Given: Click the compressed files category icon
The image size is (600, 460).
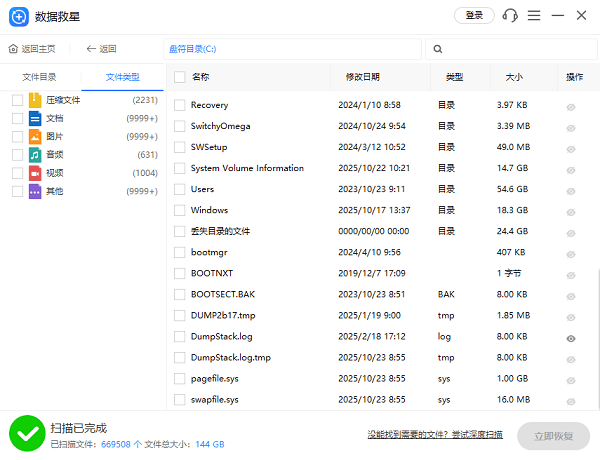Looking at the screenshot, I should 35,100.
